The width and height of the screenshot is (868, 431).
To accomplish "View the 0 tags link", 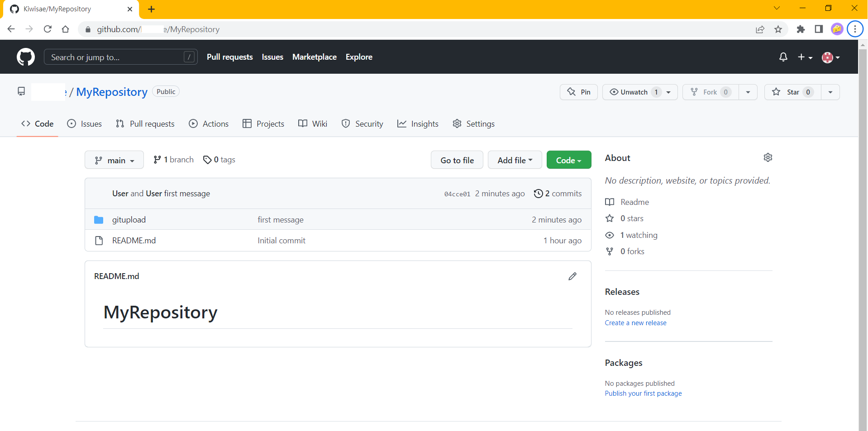I will coord(219,160).
